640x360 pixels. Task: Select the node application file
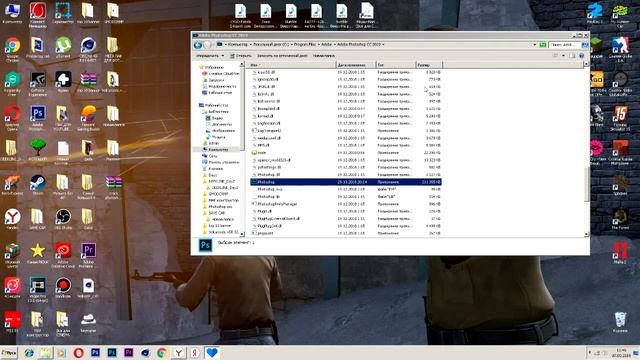click(x=345, y=153)
